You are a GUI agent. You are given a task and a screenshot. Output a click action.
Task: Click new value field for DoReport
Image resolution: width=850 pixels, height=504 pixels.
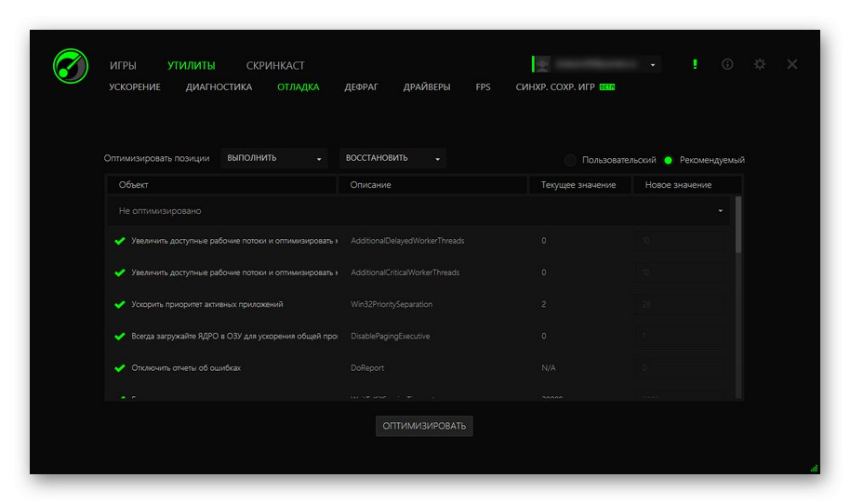pyautogui.click(x=680, y=368)
